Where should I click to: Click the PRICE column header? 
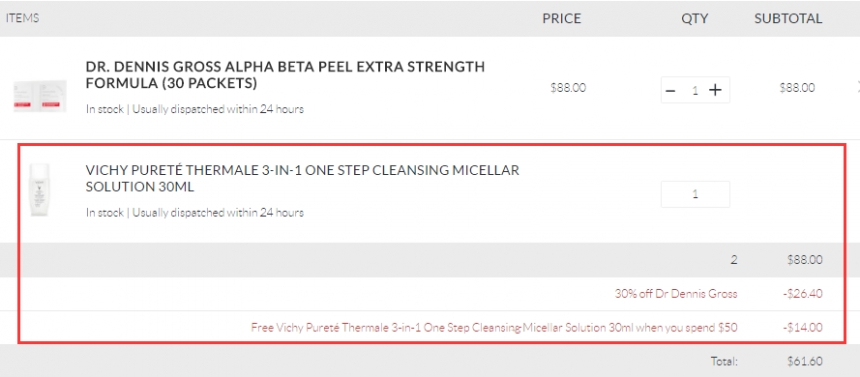tap(562, 19)
